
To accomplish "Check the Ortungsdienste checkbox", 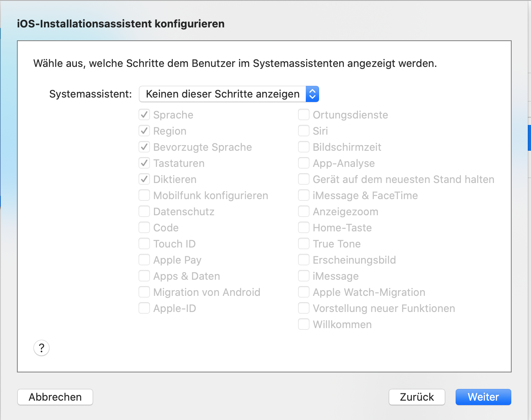I will (x=304, y=115).
